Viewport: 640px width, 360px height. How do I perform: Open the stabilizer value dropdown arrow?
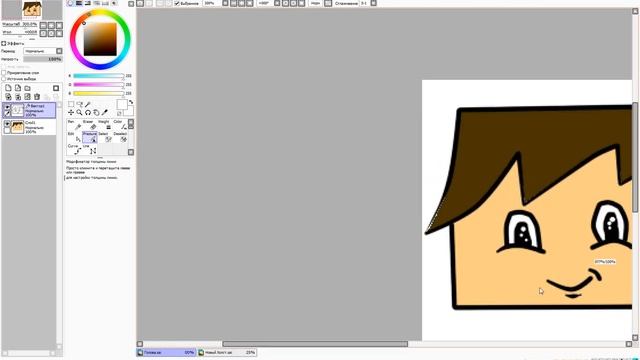tap(373, 3)
